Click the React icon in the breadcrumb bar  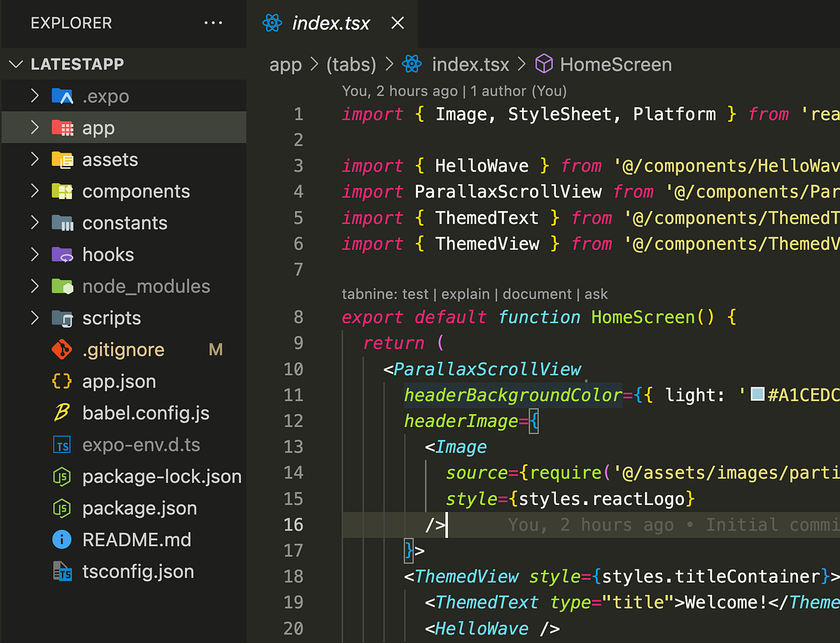[412, 64]
